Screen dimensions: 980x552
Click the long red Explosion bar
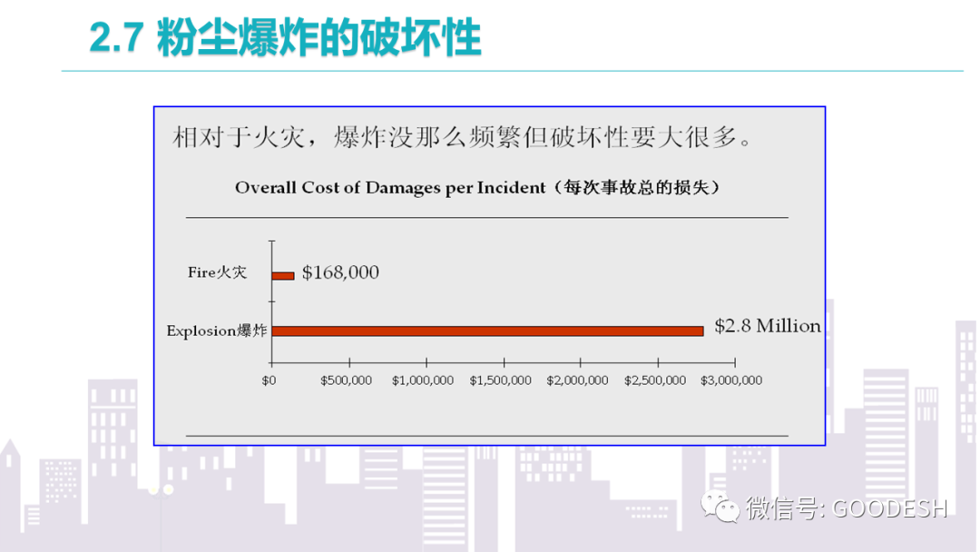tap(488, 331)
